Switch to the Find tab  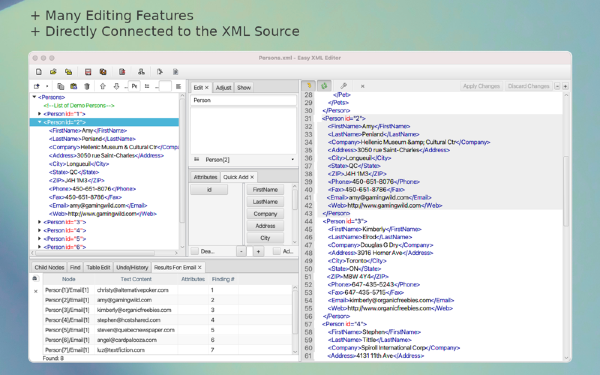[75, 267]
